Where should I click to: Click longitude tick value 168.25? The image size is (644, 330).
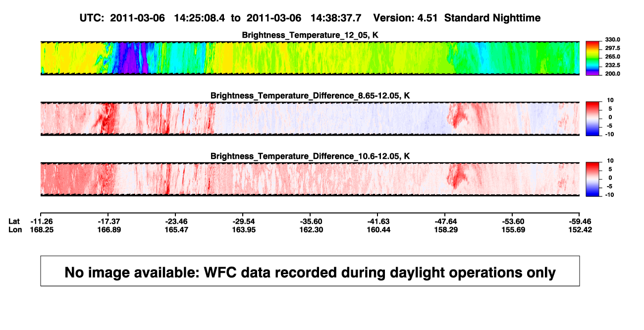[x=42, y=230]
